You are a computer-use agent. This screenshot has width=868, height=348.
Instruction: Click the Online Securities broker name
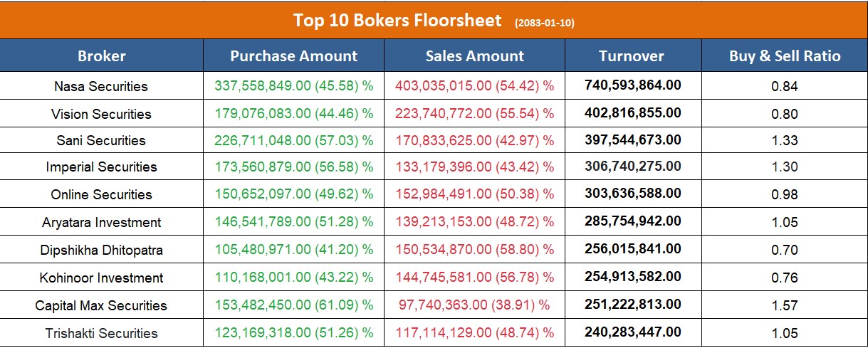click(x=101, y=195)
